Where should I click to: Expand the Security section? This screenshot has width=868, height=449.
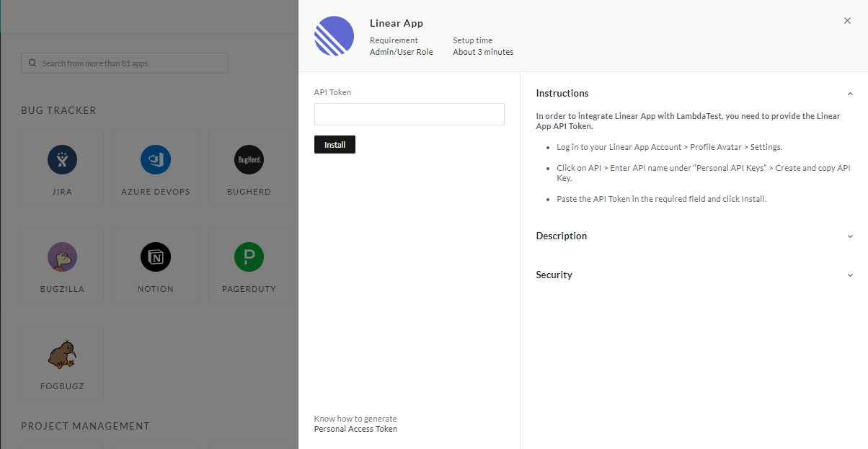coord(850,275)
